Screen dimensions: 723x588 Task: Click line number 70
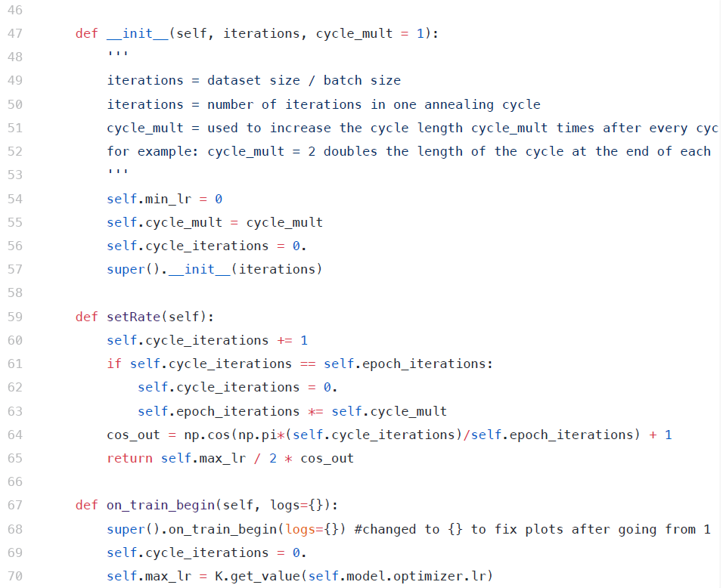pos(15,577)
